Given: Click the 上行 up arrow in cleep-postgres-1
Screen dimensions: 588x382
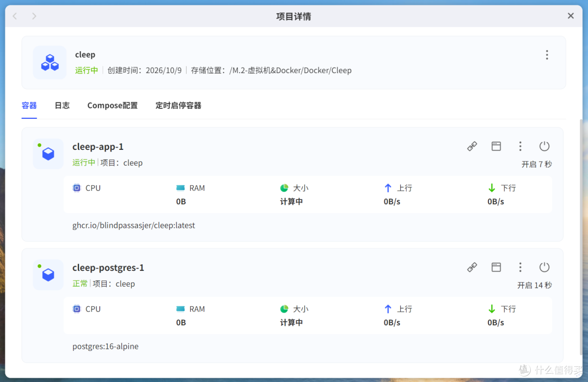Looking at the screenshot, I should [388, 309].
